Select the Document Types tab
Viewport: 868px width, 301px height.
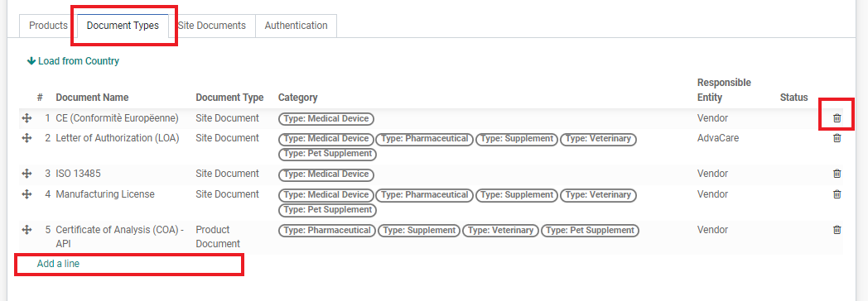click(123, 26)
